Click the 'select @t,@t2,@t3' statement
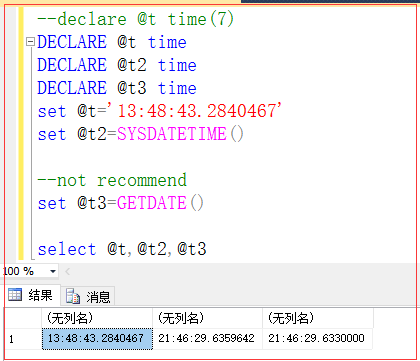 (x=122, y=249)
